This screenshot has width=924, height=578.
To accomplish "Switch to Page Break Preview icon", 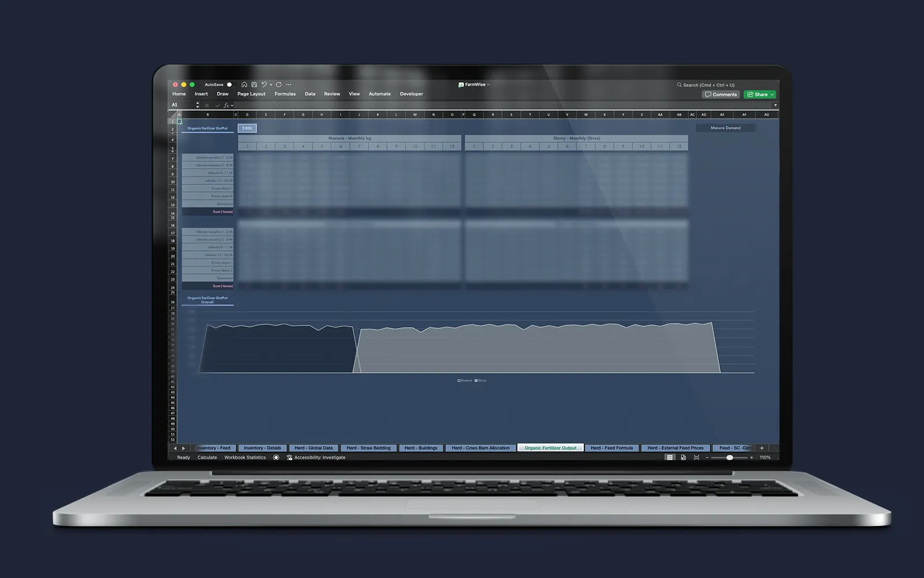I will click(696, 457).
